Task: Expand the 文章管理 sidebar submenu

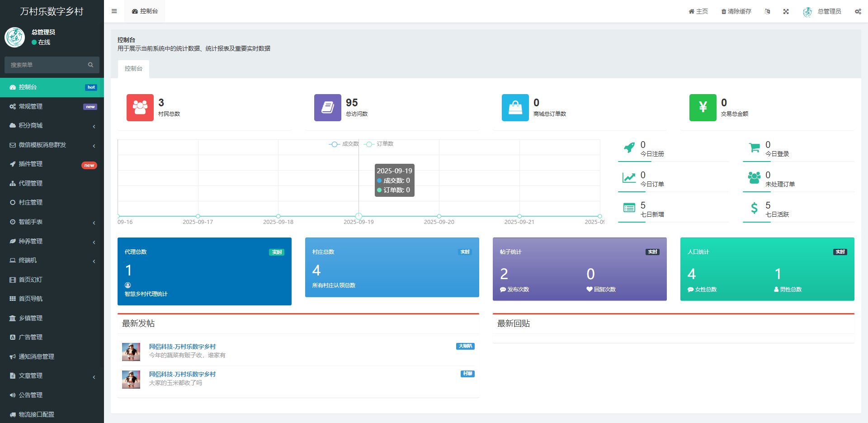Action: click(x=52, y=376)
